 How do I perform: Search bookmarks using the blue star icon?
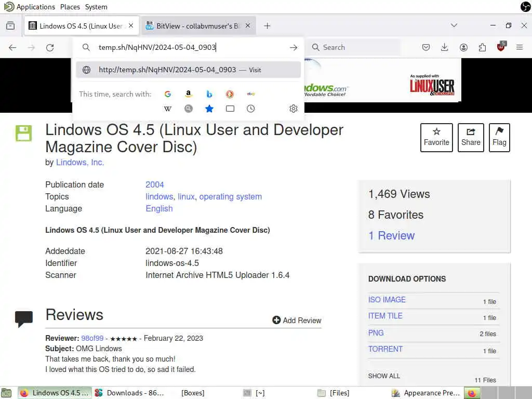click(209, 109)
